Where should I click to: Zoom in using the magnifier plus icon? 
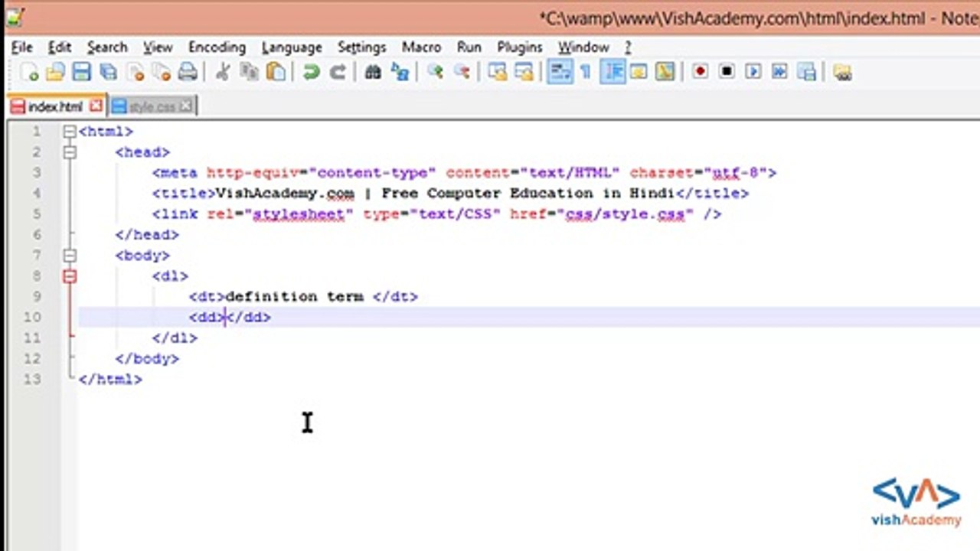coord(436,73)
